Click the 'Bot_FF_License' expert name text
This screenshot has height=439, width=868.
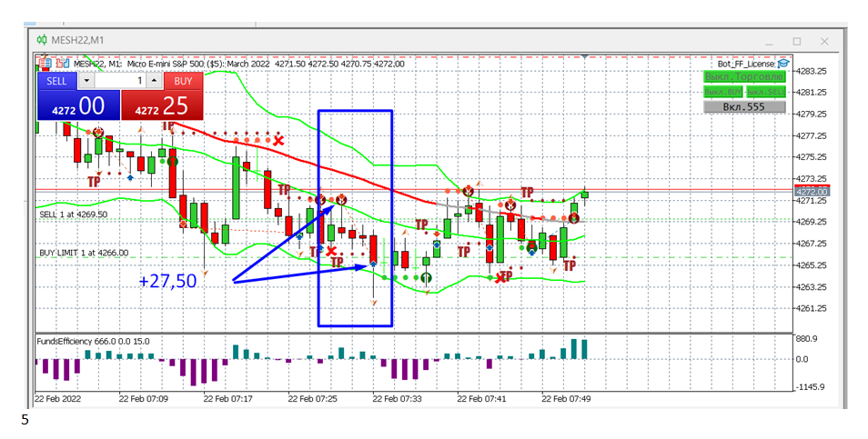(x=746, y=64)
